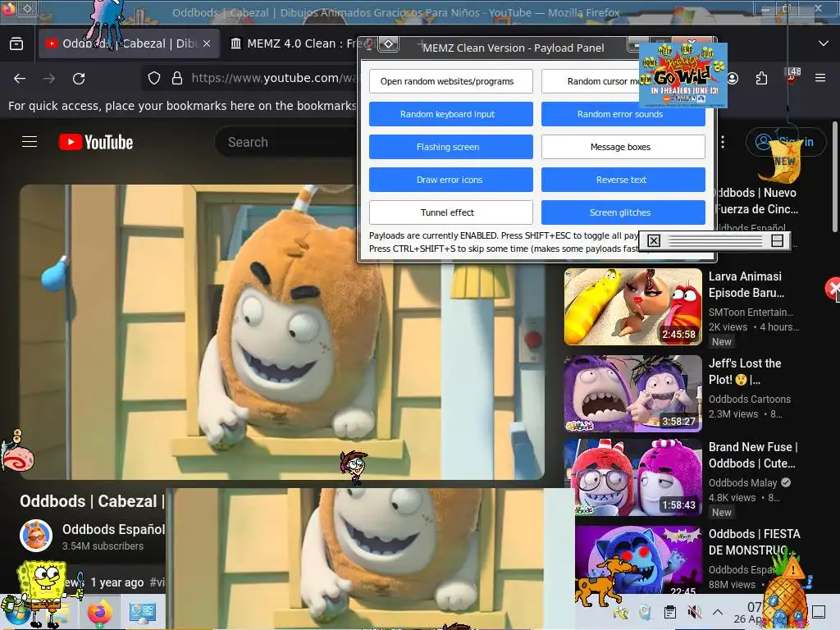Sign in to YouTube

pos(786,142)
